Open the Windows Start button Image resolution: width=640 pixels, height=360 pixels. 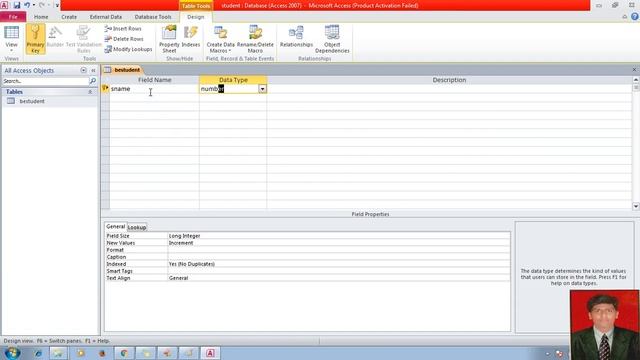pyautogui.click(x=12, y=353)
